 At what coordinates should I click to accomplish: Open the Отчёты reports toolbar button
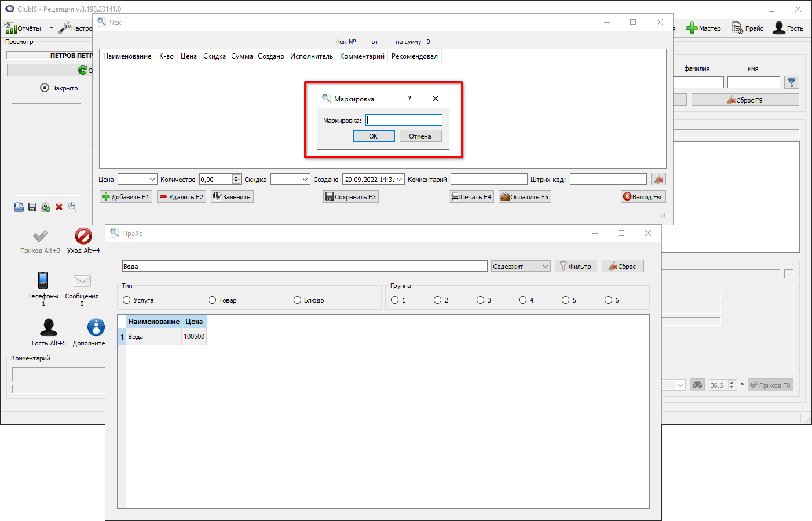(x=23, y=28)
